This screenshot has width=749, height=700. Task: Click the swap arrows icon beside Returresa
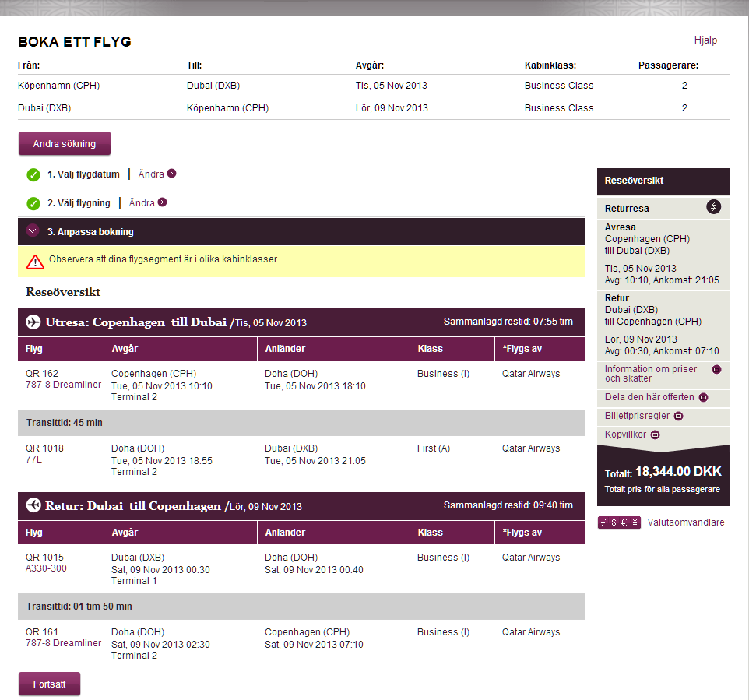point(713,207)
